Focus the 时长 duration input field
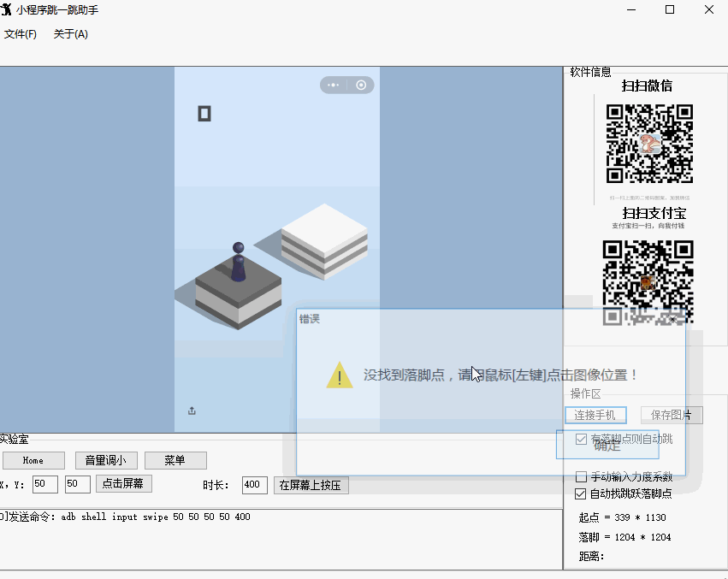Image resolution: width=728 pixels, height=579 pixels. tap(254, 485)
